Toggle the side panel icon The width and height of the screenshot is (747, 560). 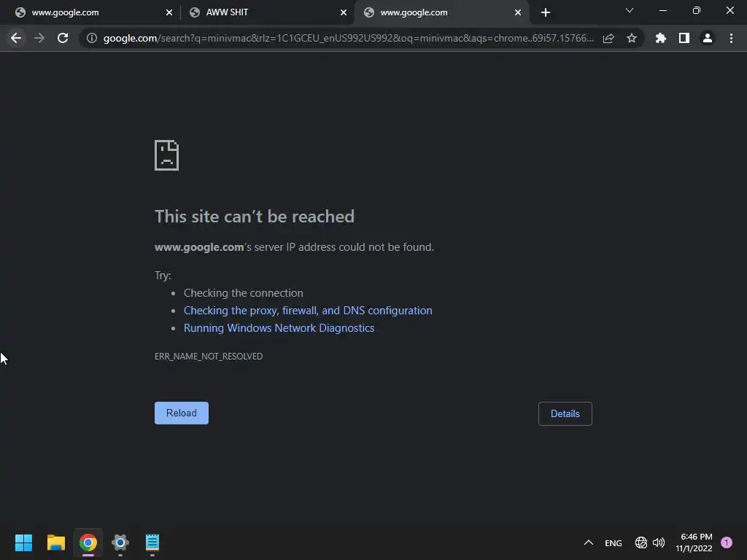(x=684, y=38)
